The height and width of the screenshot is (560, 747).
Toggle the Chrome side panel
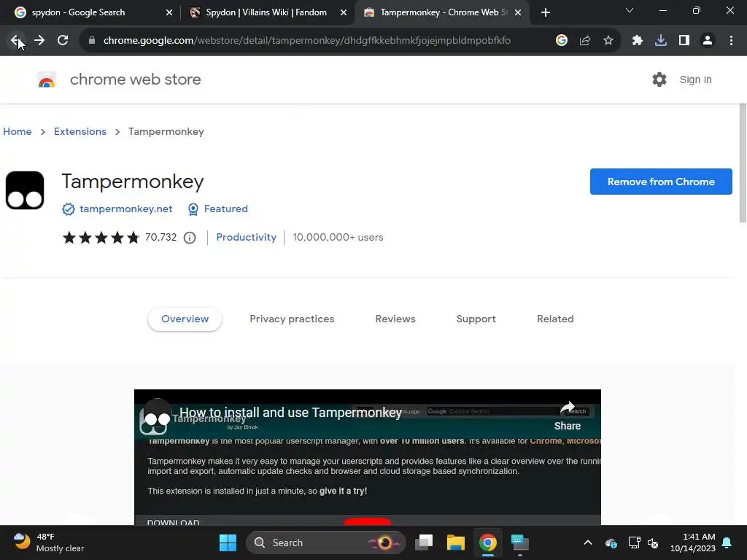pos(684,41)
